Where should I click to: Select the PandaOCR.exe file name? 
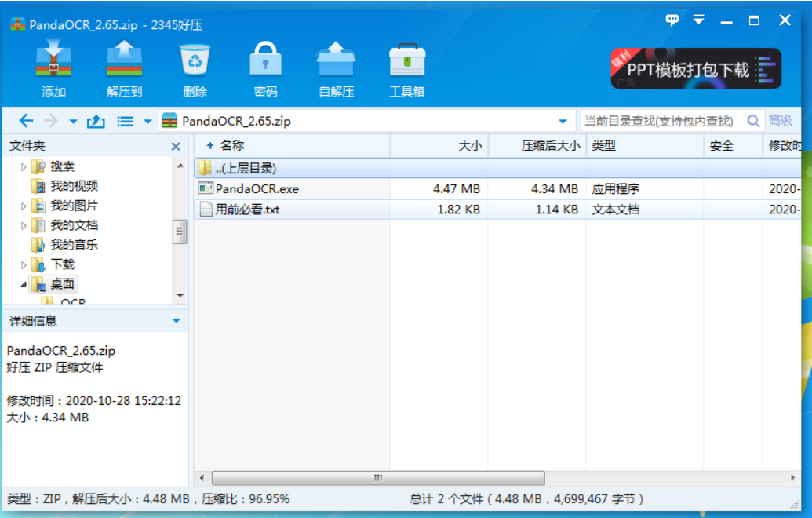click(x=257, y=189)
